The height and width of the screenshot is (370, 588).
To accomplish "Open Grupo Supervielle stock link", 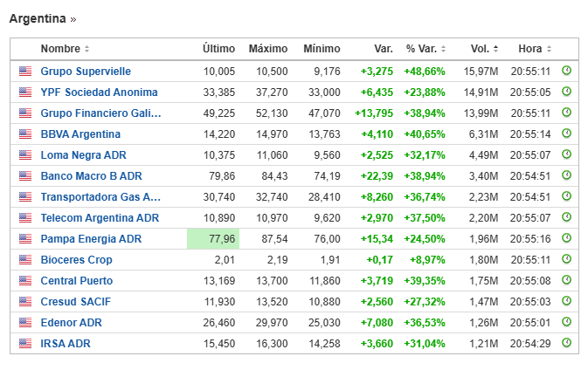I will 86,72.
